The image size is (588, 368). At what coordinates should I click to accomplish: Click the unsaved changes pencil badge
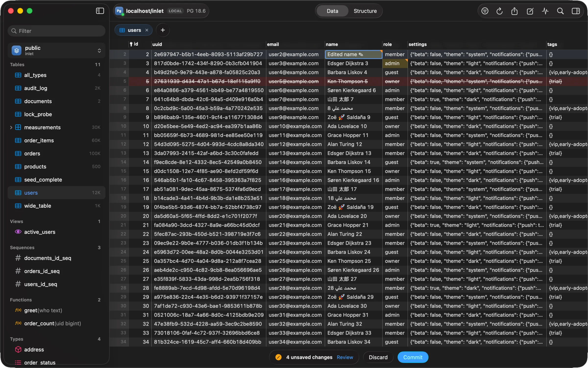[x=278, y=357]
